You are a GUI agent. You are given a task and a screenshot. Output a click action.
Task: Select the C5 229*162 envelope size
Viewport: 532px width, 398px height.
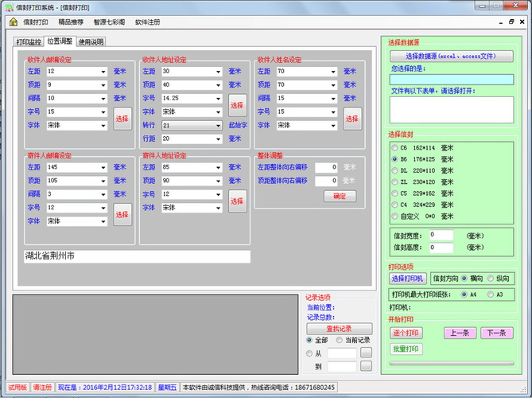[394, 193]
